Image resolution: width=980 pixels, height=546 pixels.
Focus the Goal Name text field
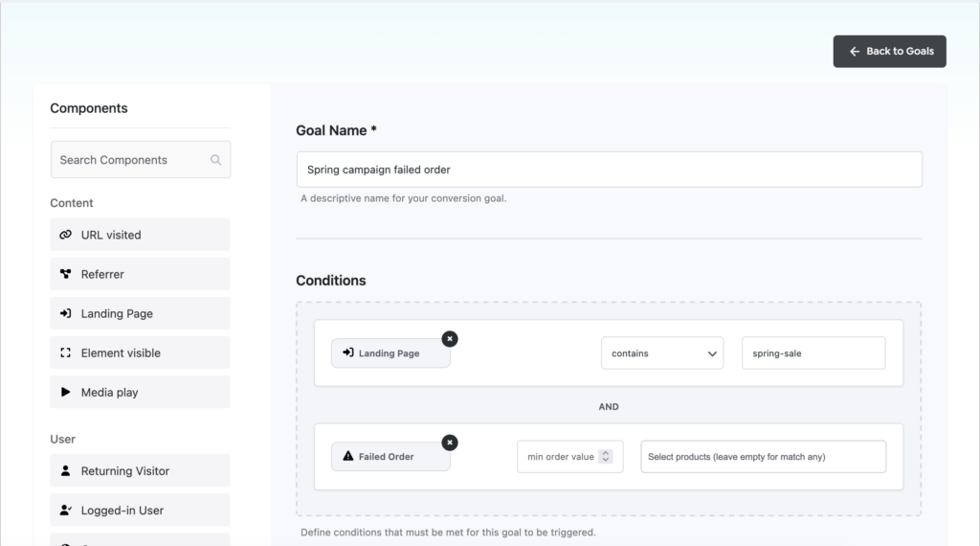click(x=609, y=170)
